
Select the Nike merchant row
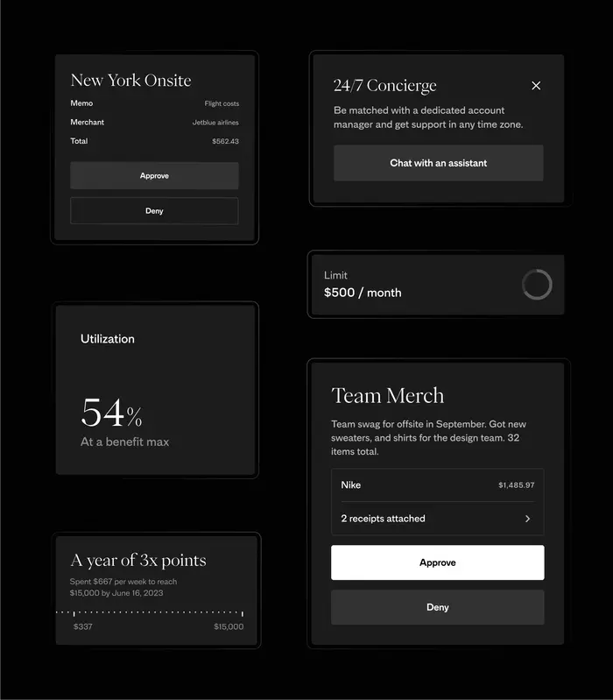point(437,484)
